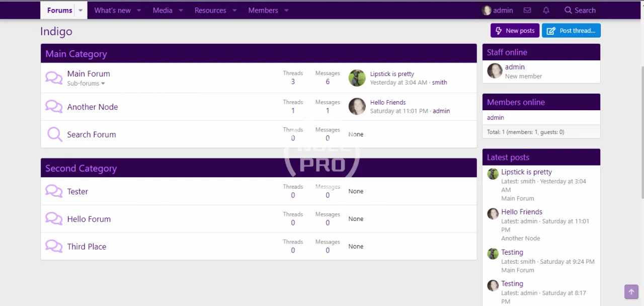Image resolution: width=644 pixels, height=306 pixels.
Task: Click the scroll-to-top arrow button
Action: 631,291
